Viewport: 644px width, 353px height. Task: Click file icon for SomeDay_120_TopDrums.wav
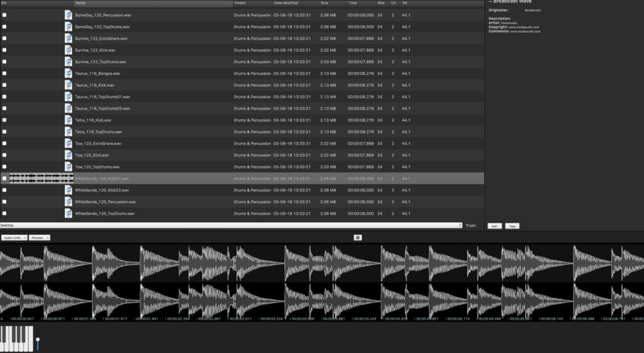[68, 26]
